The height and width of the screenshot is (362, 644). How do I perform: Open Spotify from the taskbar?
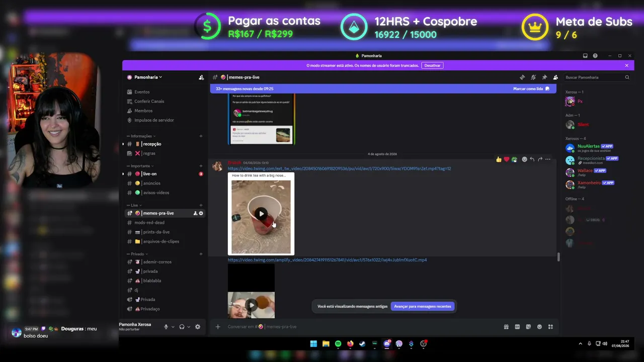point(338,344)
